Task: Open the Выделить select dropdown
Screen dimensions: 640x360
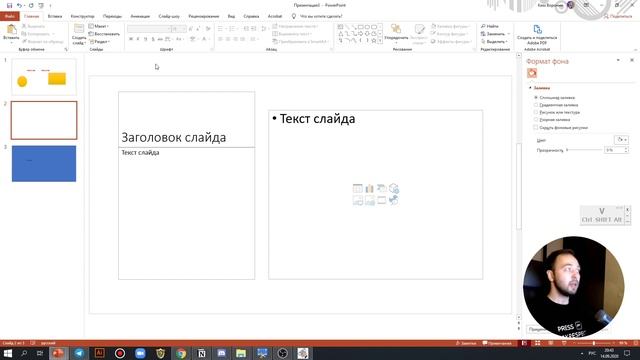Action: 494,42
